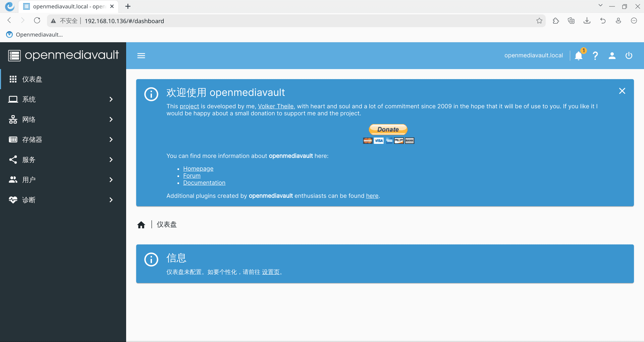The width and height of the screenshot is (644, 342).
Task: Bookmark page with the star icon
Action: [539, 21]
